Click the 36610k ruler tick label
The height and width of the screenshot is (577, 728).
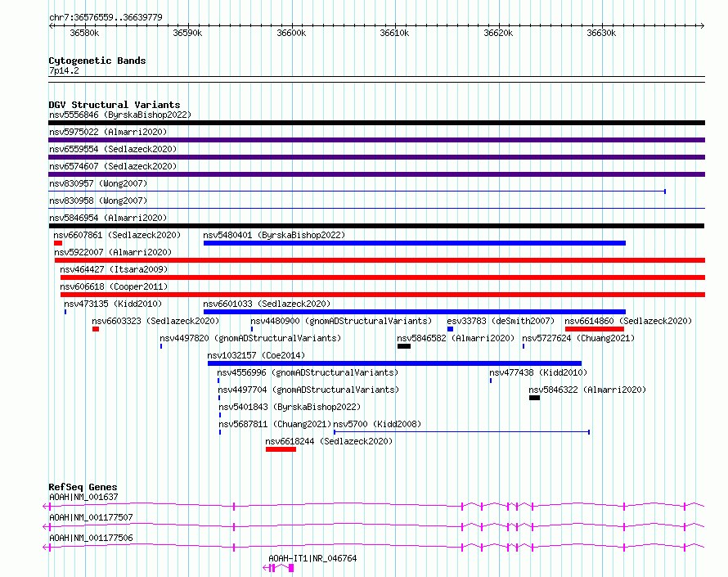click(x=394, y=34)
